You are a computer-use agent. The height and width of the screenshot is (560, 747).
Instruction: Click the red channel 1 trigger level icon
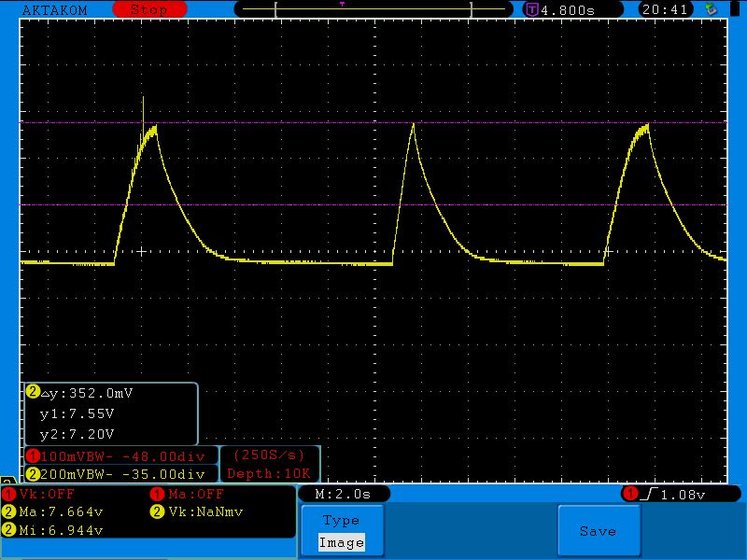pyautogui.click(x=631, y=494)
